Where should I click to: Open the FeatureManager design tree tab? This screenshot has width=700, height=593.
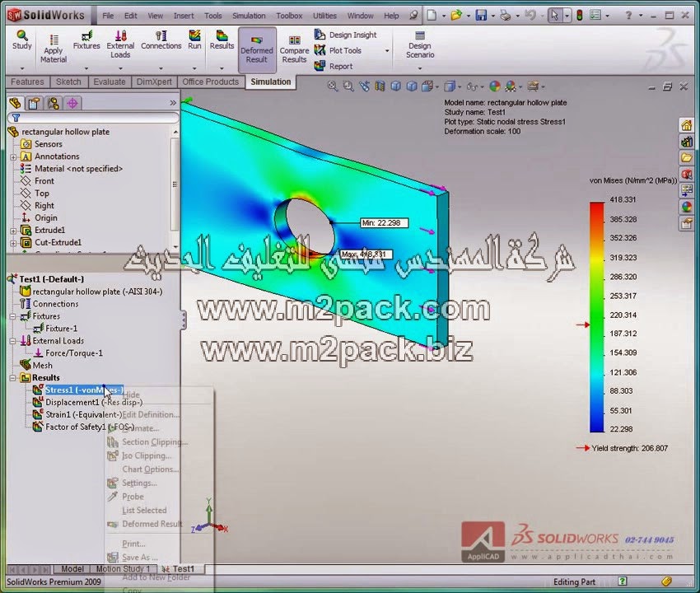15,103
